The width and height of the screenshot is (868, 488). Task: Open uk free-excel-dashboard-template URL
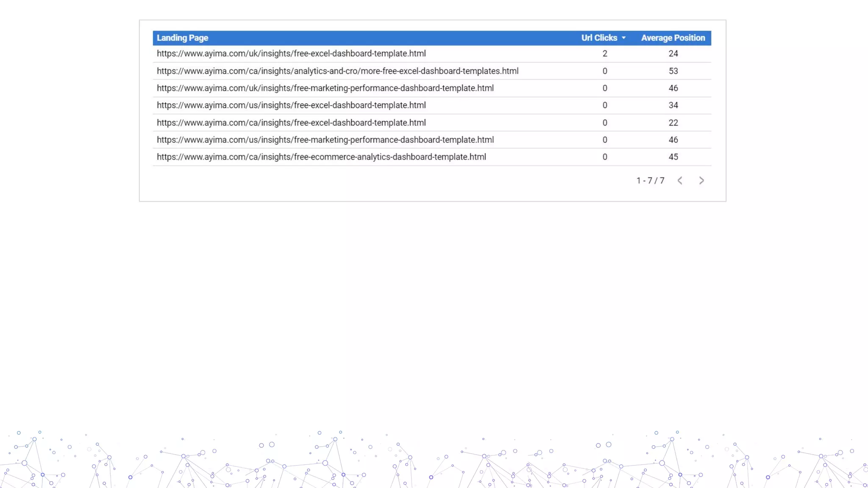pyautogui.click(x=291, y=54)
